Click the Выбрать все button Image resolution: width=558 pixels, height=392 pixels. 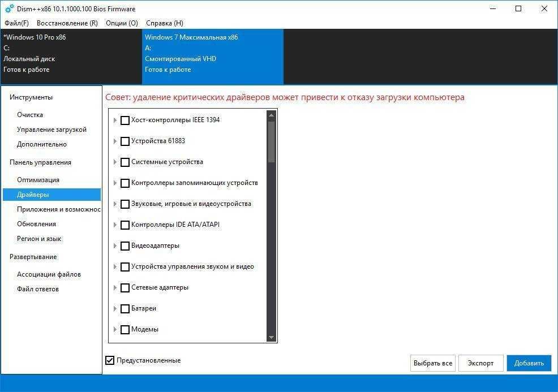[x=433, y=363]
